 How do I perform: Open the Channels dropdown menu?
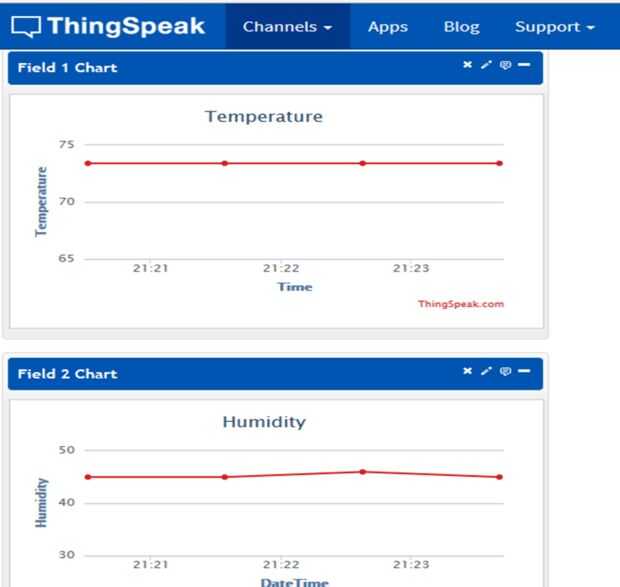286,27
